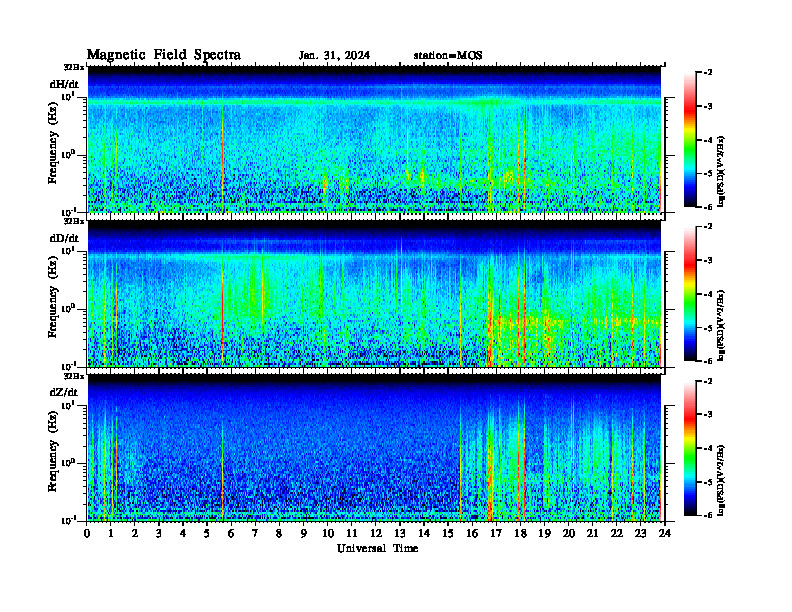The height and width of the screenshot is (612, 792).
Task: Click the -6 value on dZ/dt color bar
Action: click(x=708, y=515)
